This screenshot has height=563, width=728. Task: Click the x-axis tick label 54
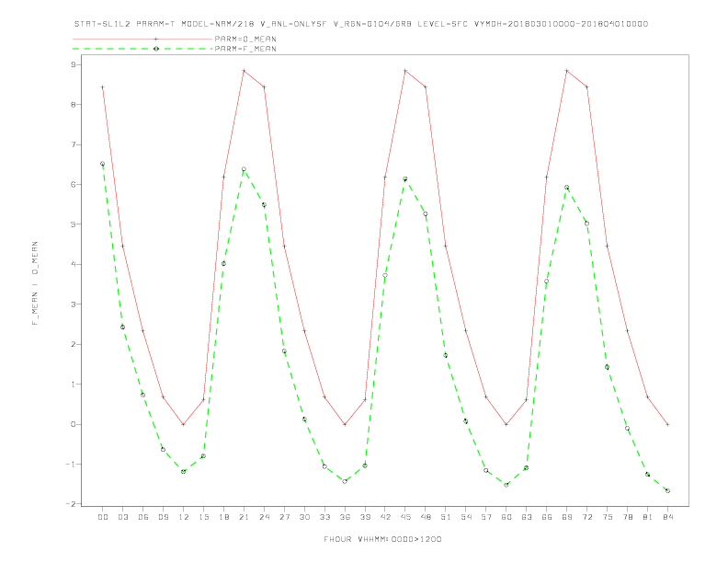[x=466, y=517]
